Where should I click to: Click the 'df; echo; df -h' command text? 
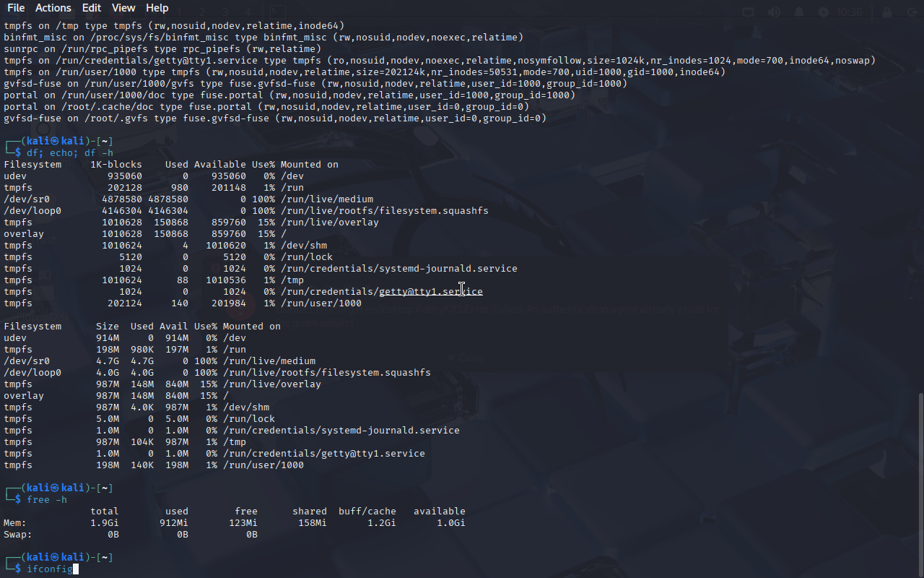click(70, 153)
